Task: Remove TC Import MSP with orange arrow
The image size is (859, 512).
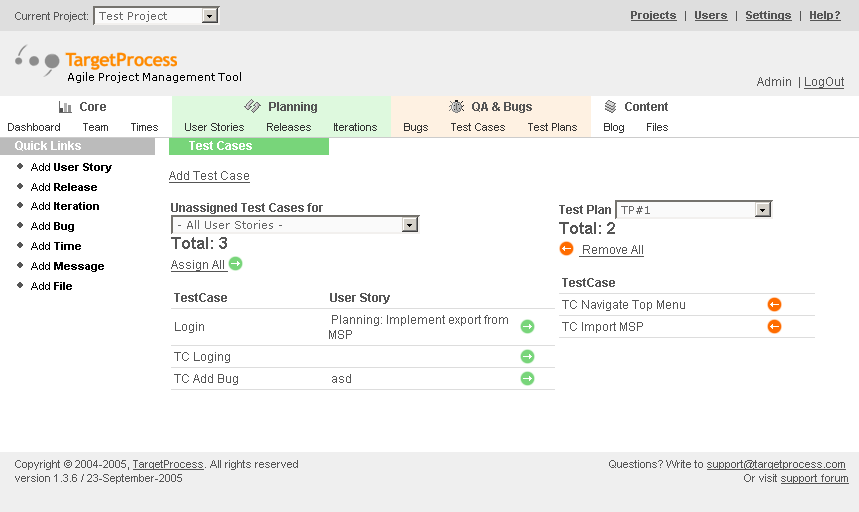Action: [774, 327]
